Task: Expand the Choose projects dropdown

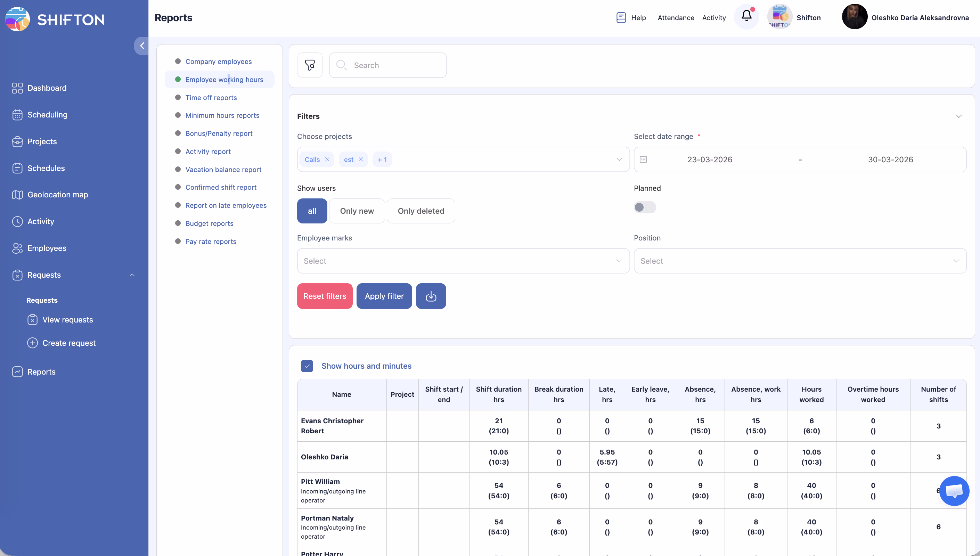Action: pos(619,160)
